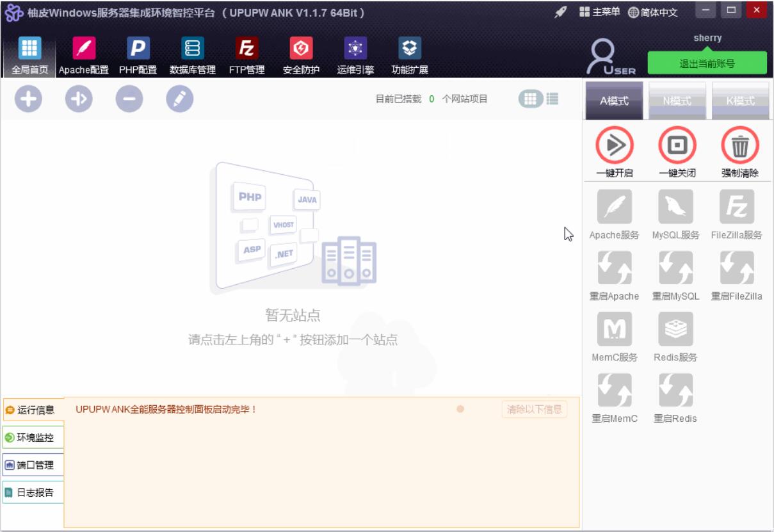The image size is (774, 532).
Task: Open the 端口管理 tab
Action: coord(33,465)
